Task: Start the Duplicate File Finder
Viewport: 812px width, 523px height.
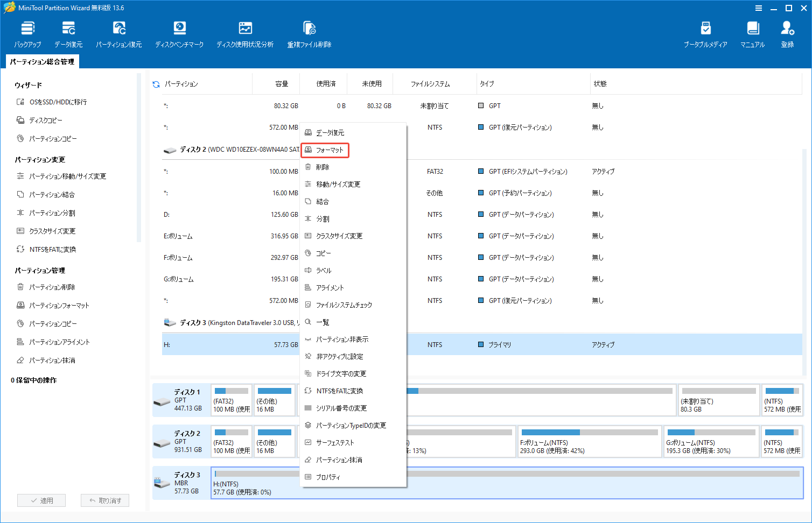Action: (309, 32)
